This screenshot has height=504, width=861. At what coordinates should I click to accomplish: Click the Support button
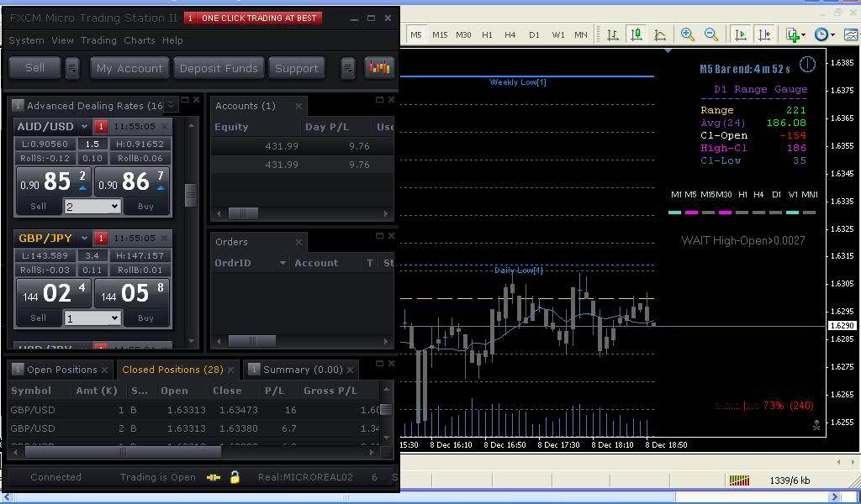coord(297,68)
